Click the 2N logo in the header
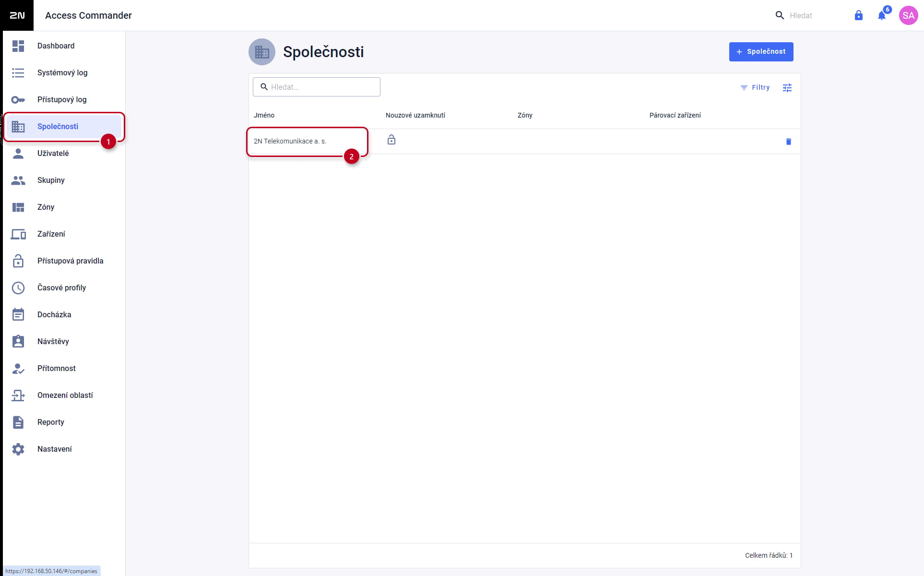The height and width of the screenshot is (576, 924). [17, 15]
